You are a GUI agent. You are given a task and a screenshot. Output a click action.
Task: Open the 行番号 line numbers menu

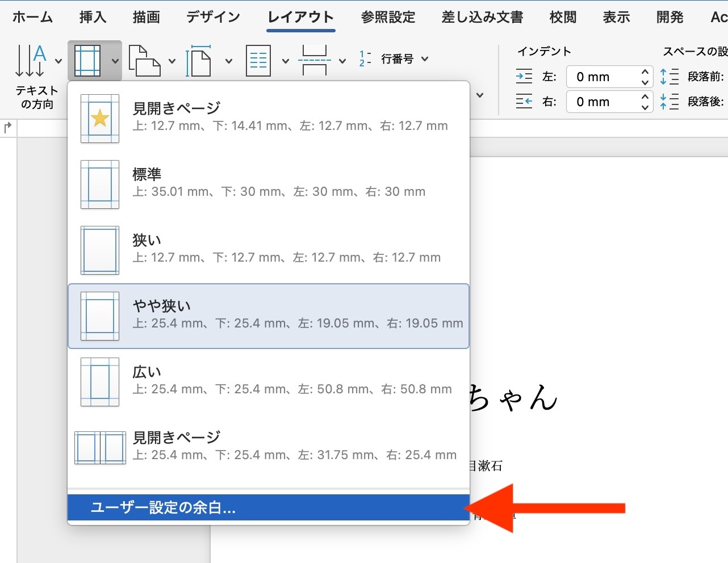pos(394,59)
